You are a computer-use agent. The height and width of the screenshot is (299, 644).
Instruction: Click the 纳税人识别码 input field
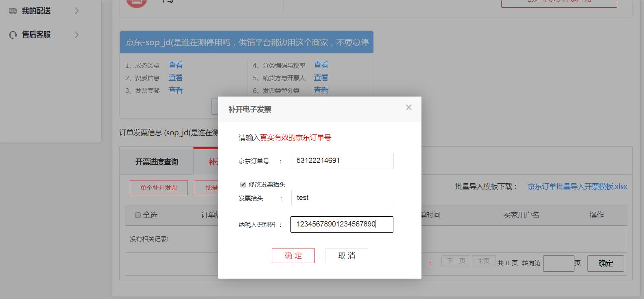pyautogui.click(x=342, y=224)
